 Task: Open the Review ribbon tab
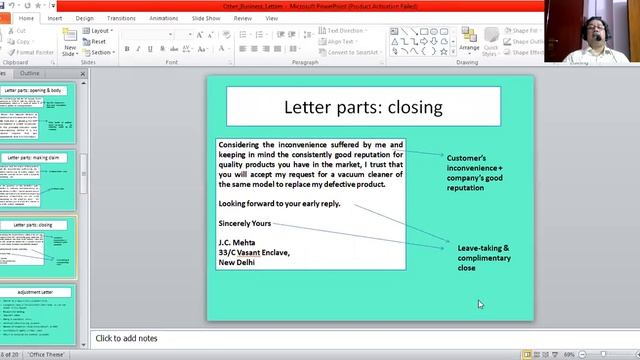point(242,18)
